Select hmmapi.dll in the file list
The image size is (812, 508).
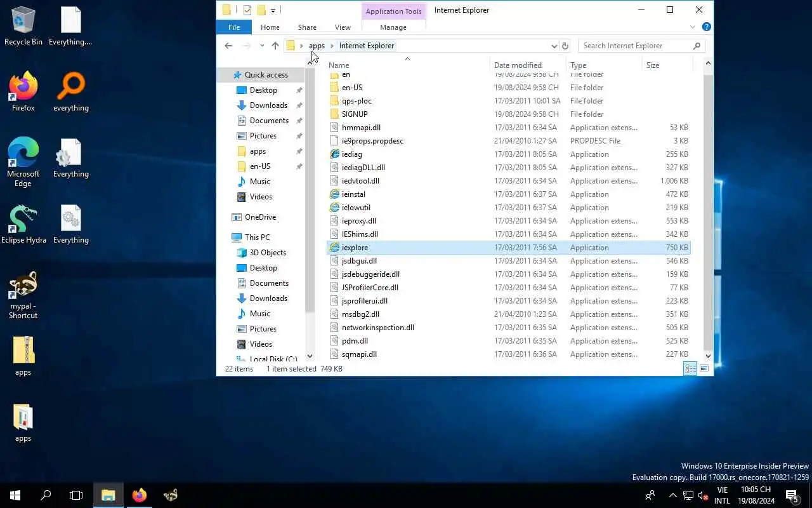508,128
